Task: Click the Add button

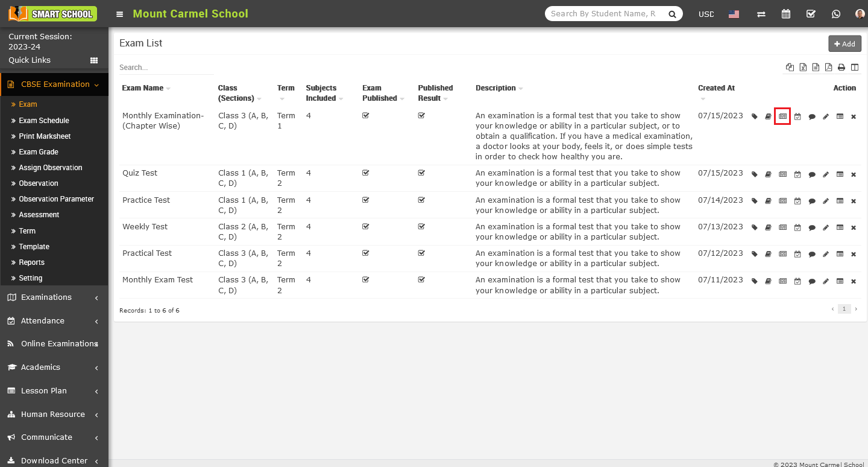Action: 844,43
